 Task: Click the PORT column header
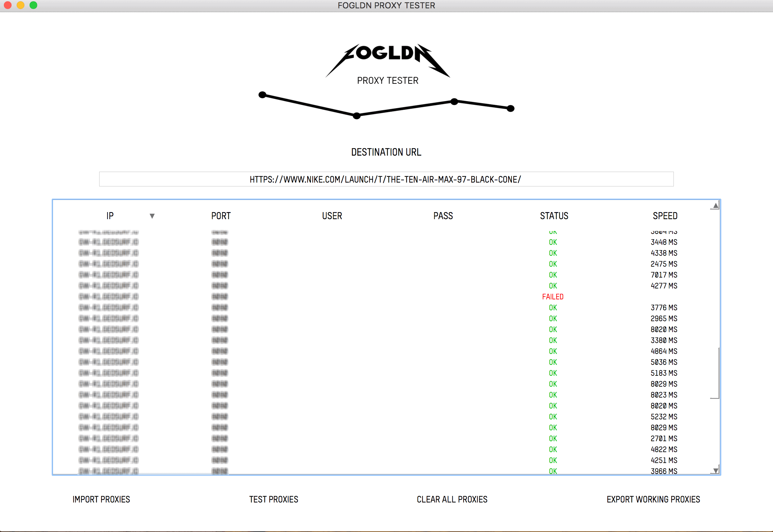click(x=221, y=216)
